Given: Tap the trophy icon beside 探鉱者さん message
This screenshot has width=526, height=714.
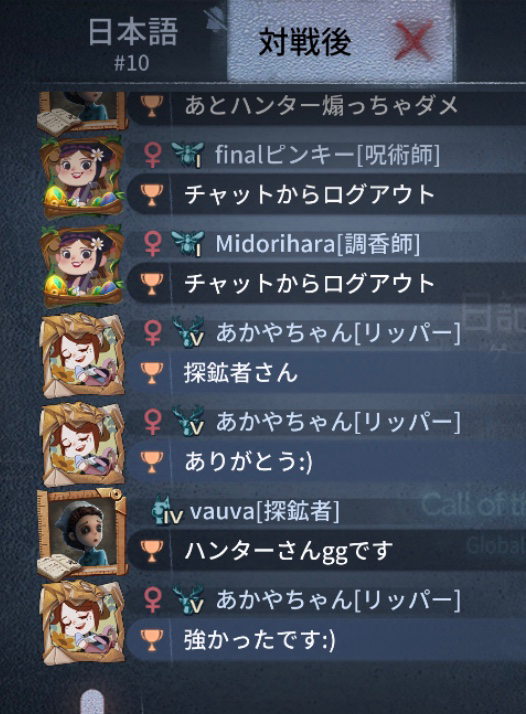Looking at the screenshot, I should pyautogui.click(x=151, y=373).
